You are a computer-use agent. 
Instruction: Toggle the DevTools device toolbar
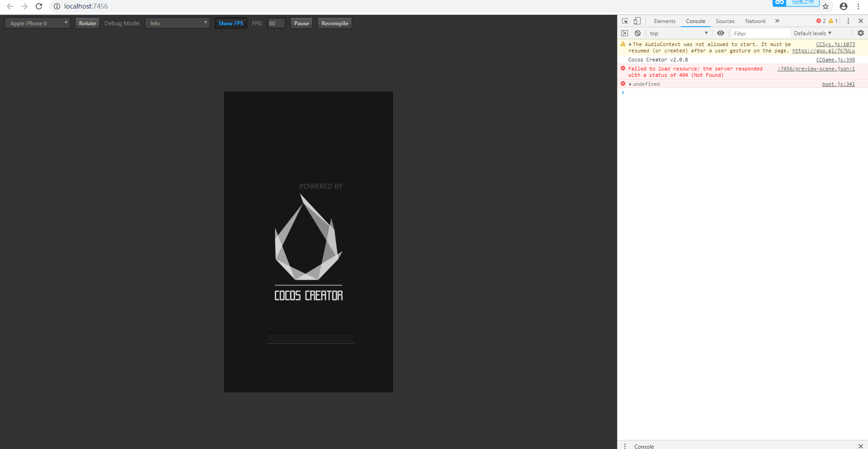tap(637, 21)
